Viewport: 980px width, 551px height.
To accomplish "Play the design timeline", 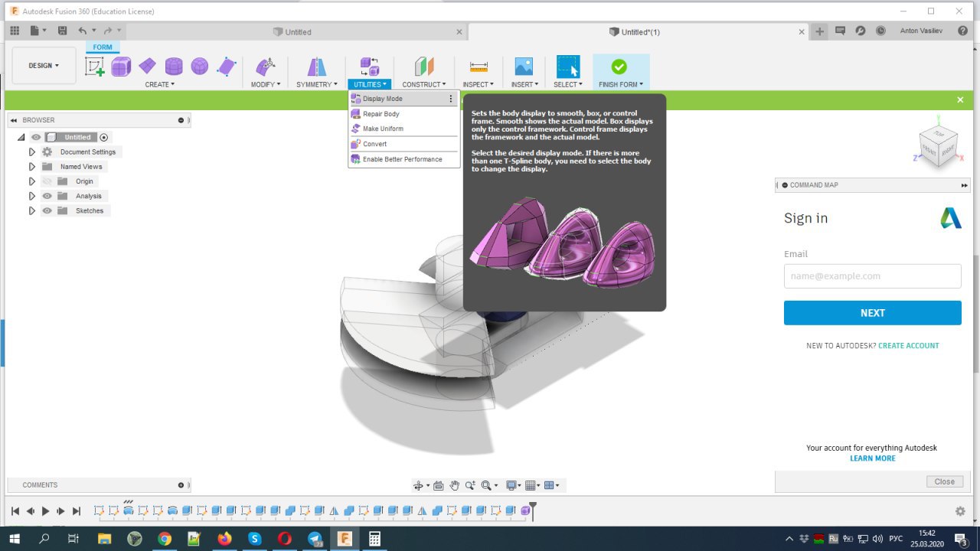I will click(46, 511).
